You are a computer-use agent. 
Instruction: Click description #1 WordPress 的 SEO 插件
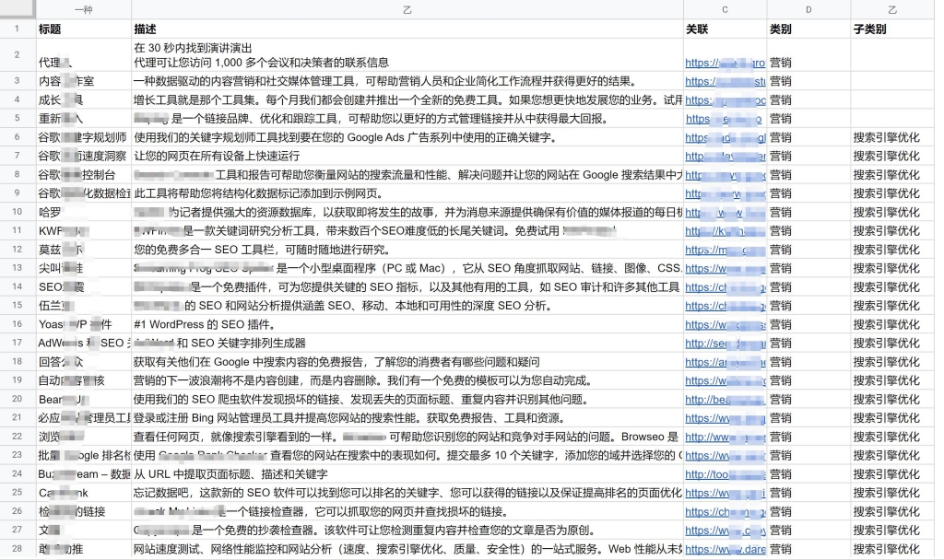(407, 324)
